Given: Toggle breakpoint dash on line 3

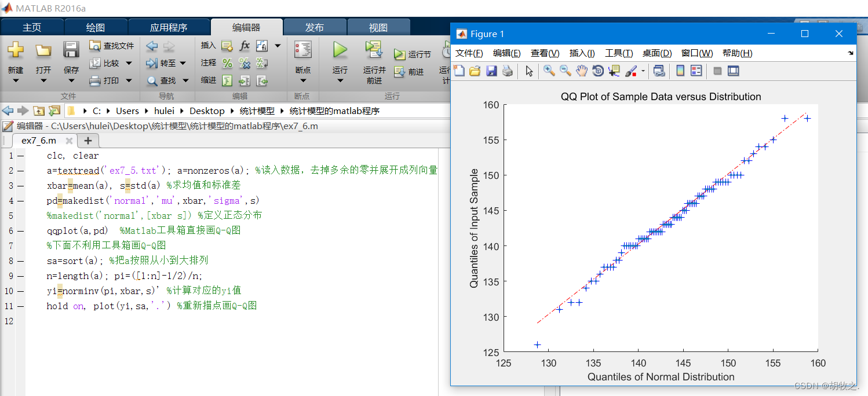Looking at the screenshot, I should (x=20, y=186).
